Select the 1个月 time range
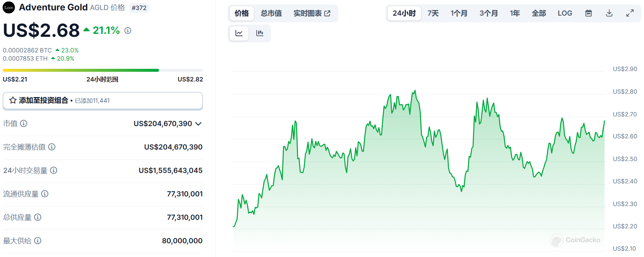 click(459, 13)
